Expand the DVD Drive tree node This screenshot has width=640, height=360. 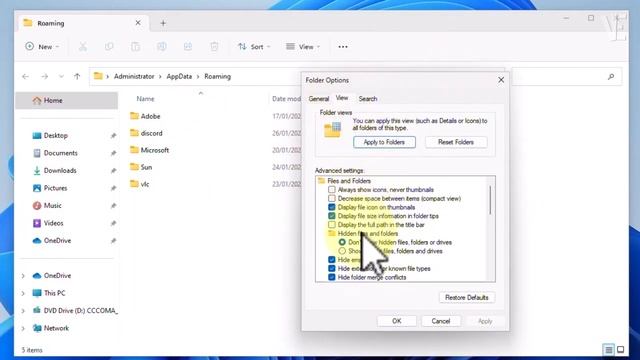click(x=23, y=311)
